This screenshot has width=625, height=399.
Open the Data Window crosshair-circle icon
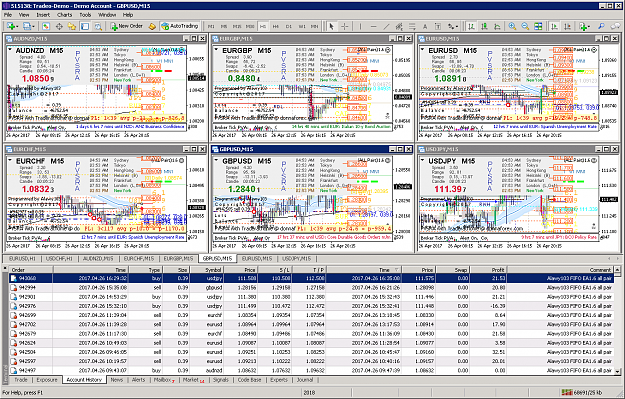59,26
